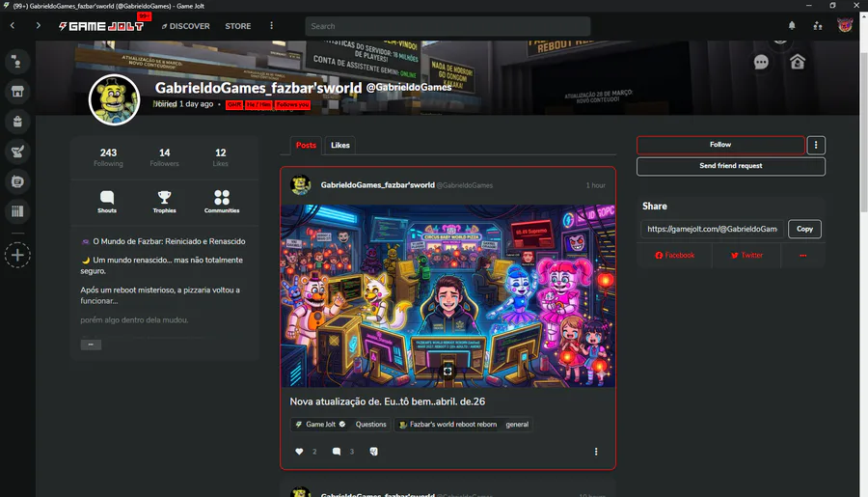Copy the profile link
Image resolution: width=868 pixels, height=497 pixels.
[x=804, y=229]
